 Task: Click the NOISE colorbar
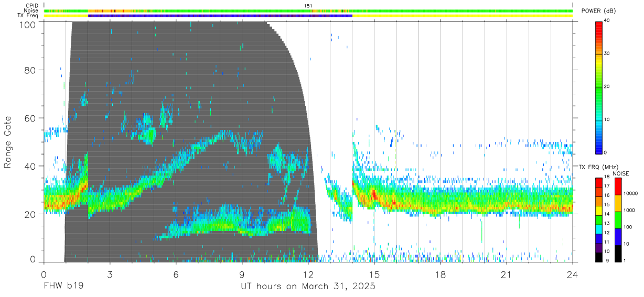click(x=618, y=219)
